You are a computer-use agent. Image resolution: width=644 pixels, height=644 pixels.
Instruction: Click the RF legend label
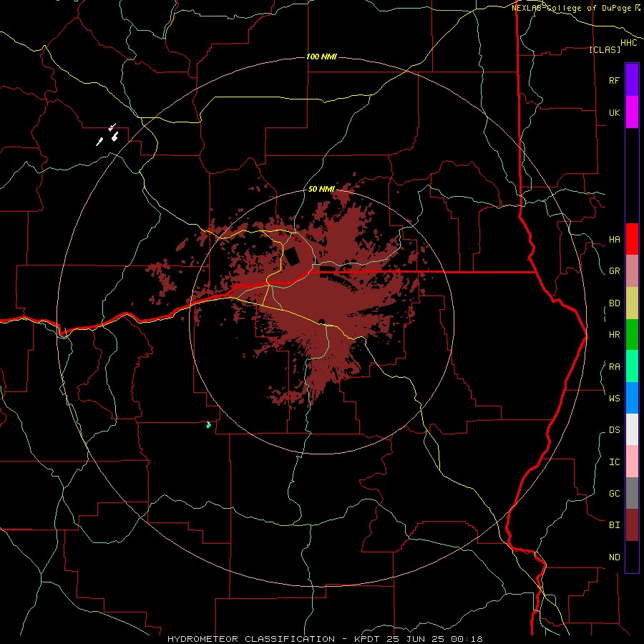614,81
